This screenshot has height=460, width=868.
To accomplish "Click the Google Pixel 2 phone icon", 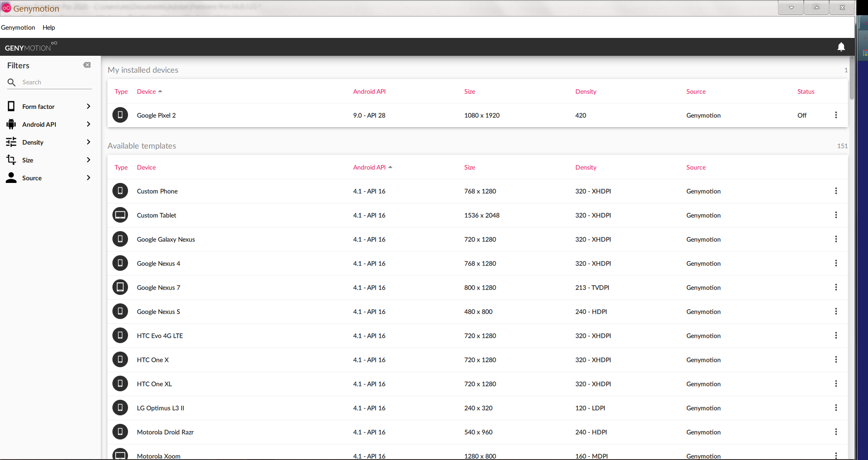I will (x=120, y=115).
